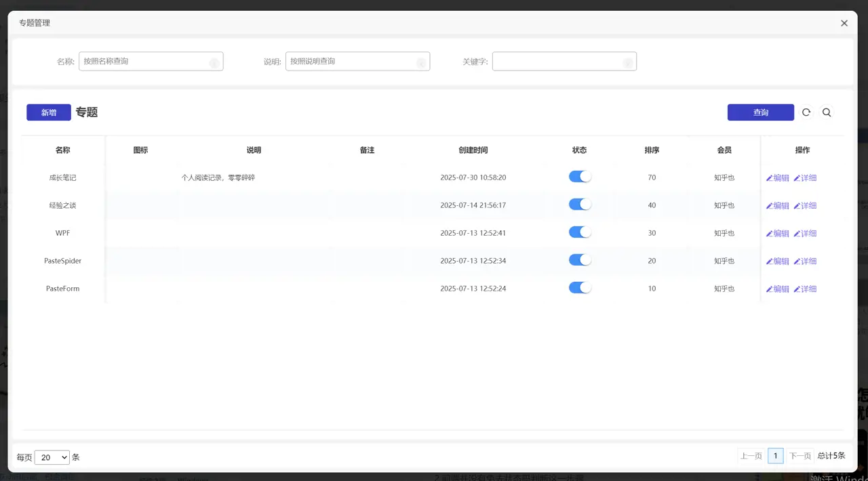Close the 专题管理 dialog
The image size is (868, 481).
(x=844, y=23)
